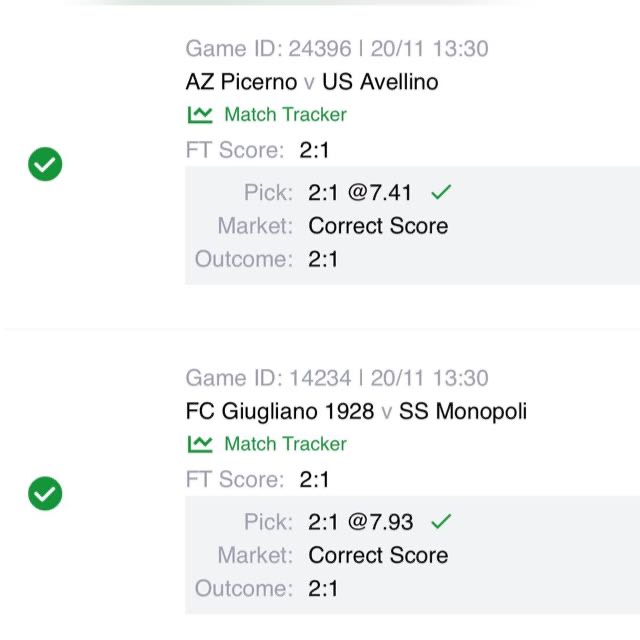Select the AZ Picerno v US Avellino match title
Screen dimensions: 640x640
coord(312,81)
